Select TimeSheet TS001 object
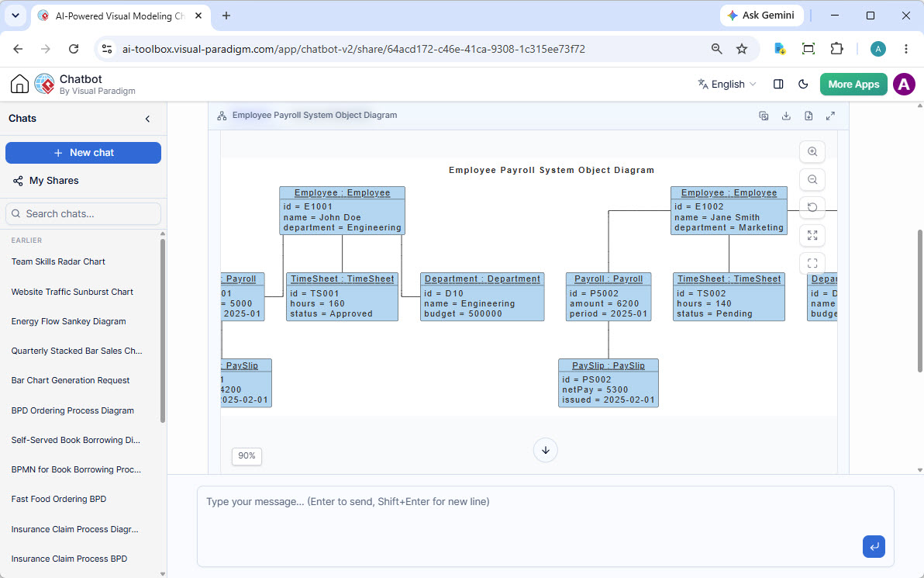 click(x=343, y=296)
